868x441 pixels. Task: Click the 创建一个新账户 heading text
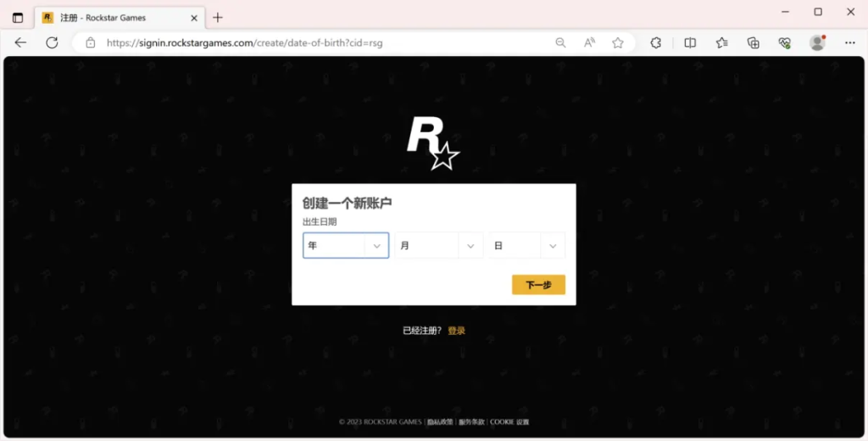pos(347,204)
